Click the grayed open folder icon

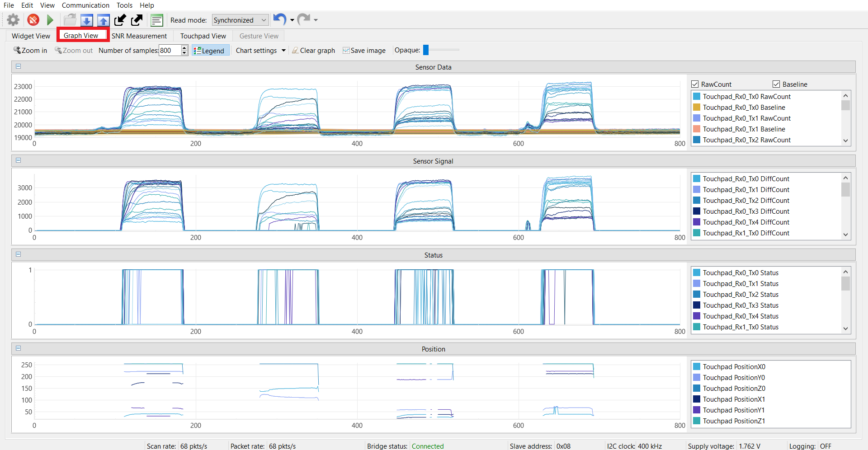(x=70, y=20)
